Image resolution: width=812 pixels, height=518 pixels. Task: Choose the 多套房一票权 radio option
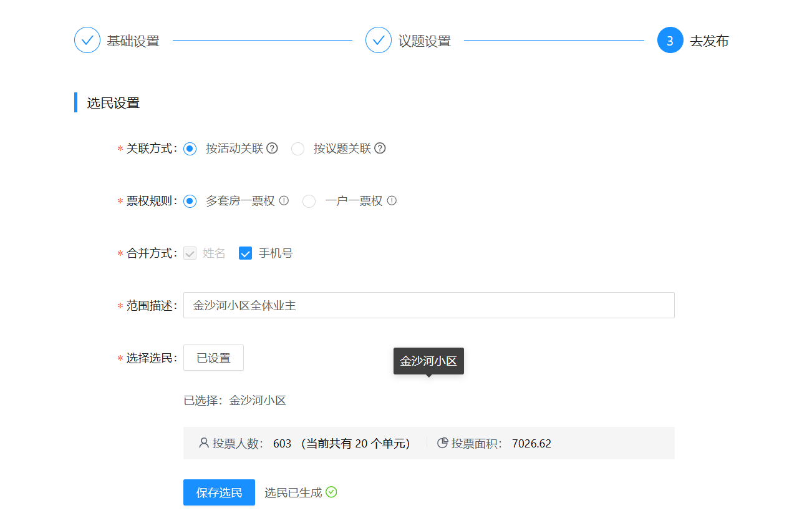pos(190,201)
